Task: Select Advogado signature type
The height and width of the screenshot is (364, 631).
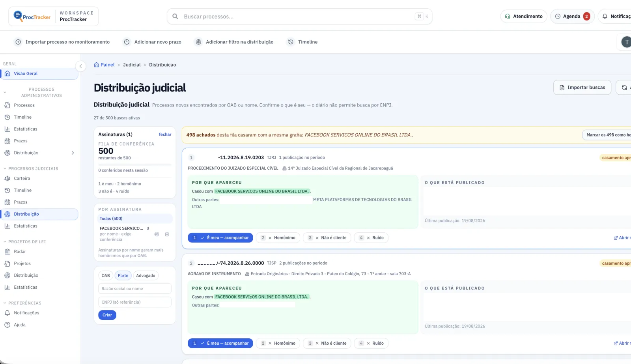Action: (x=146, y=276)
